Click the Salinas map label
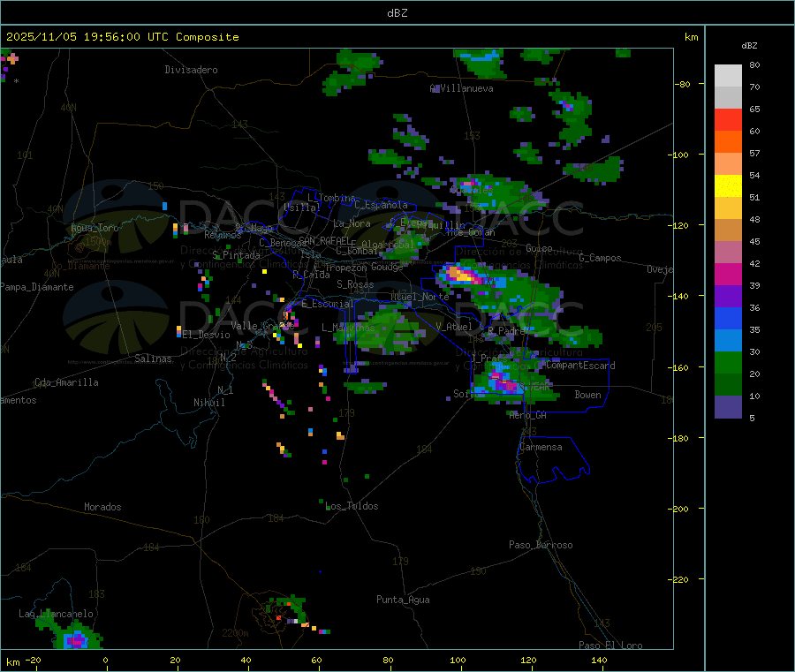The image size is (795, 672). tap(153, 359)
